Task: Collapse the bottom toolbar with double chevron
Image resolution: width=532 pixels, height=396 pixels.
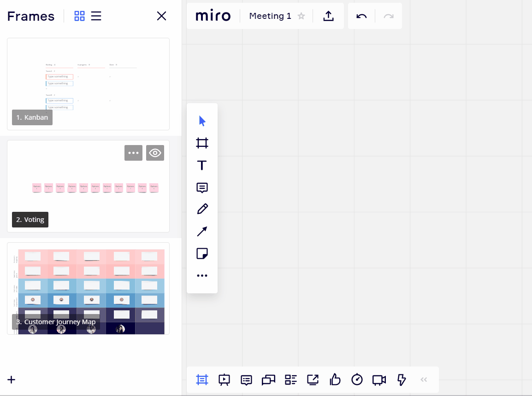Action: 424,380
